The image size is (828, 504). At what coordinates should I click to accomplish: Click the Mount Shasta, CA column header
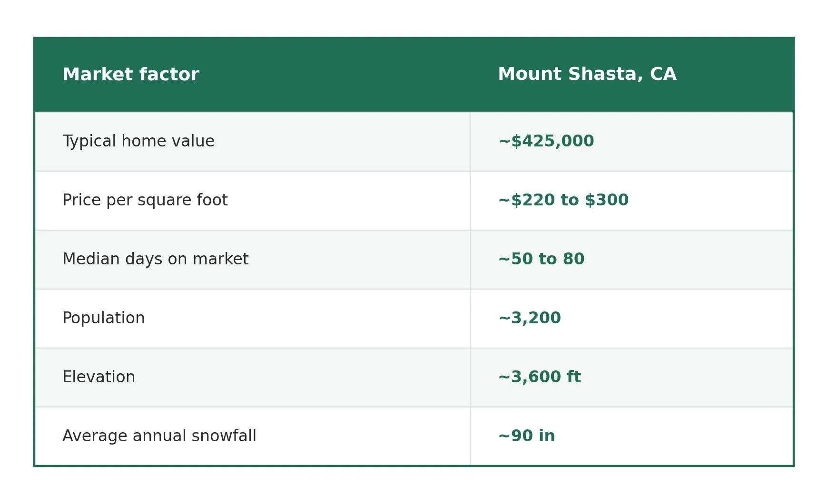(587, 74)
